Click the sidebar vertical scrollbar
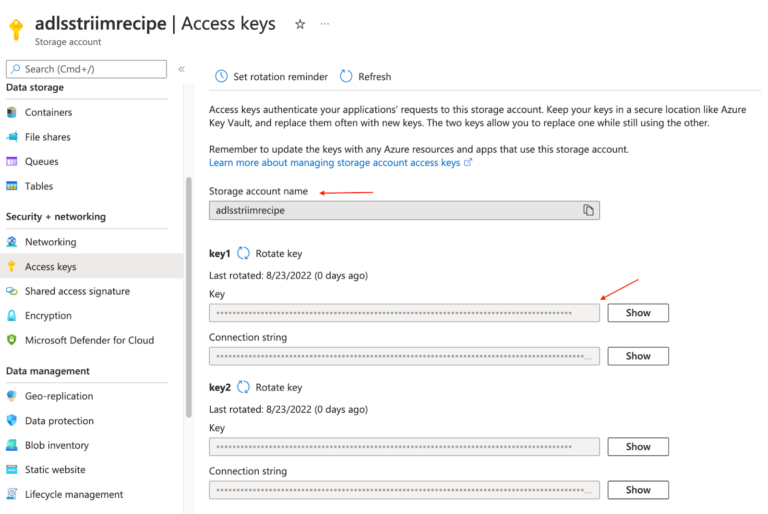768x514 pixels. pyautogui.click(x=188, y=300)
